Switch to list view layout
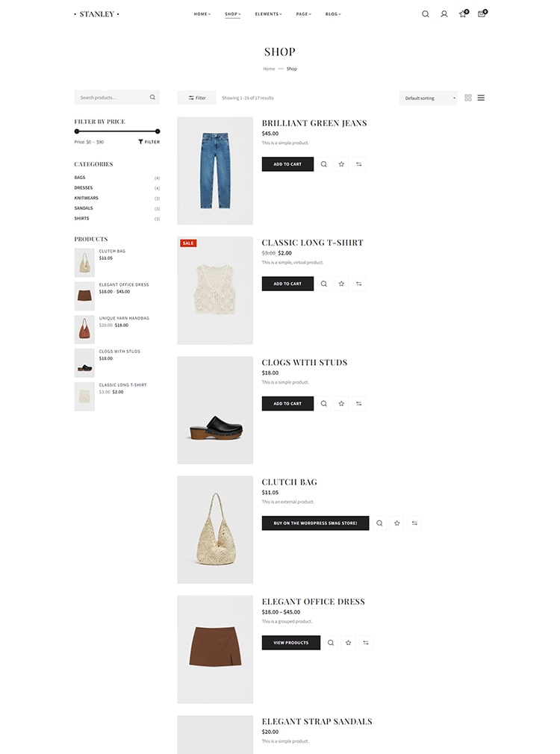Screen dimensions: 560x754 click(x=481, y=98)
